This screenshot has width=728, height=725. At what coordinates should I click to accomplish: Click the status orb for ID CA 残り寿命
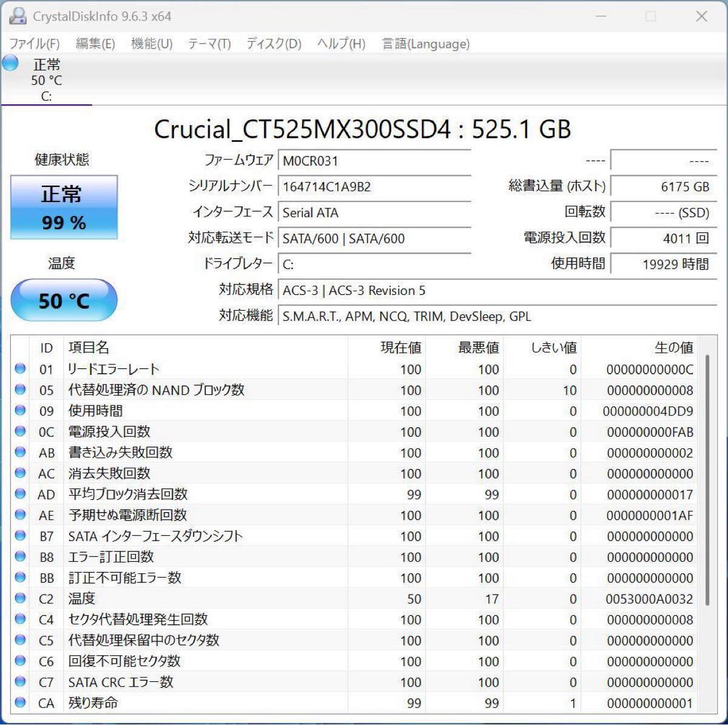[x=20, y=703]
